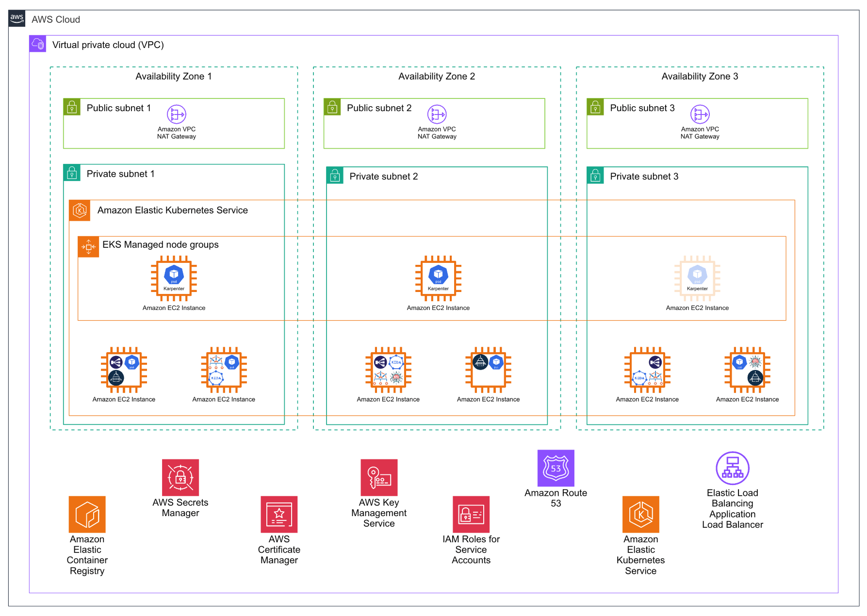Click the Amazon Route 53 icon

click(x=556, y=468)
